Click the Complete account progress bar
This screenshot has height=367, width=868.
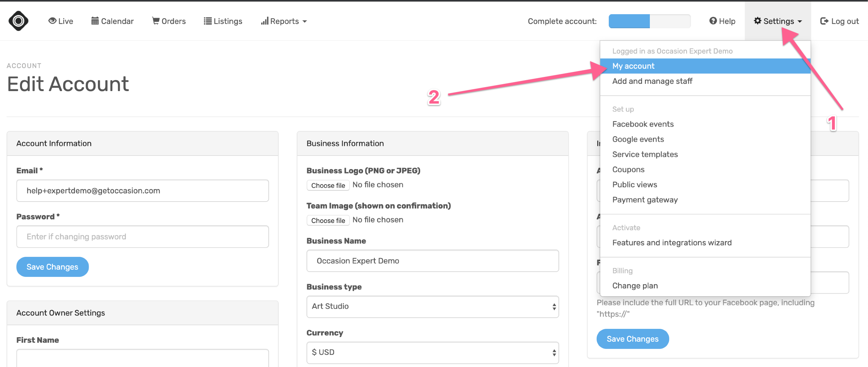coord(650,21)
